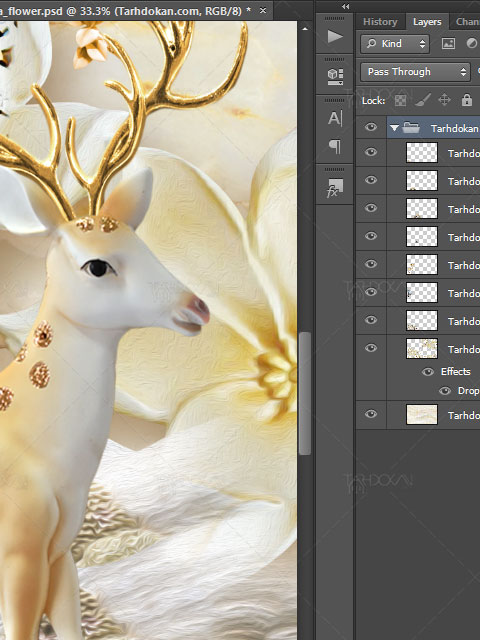Open the Paragraph panel pilcrow icon
480x640 pixels.
pyautogui.click(x=335, y=146)
